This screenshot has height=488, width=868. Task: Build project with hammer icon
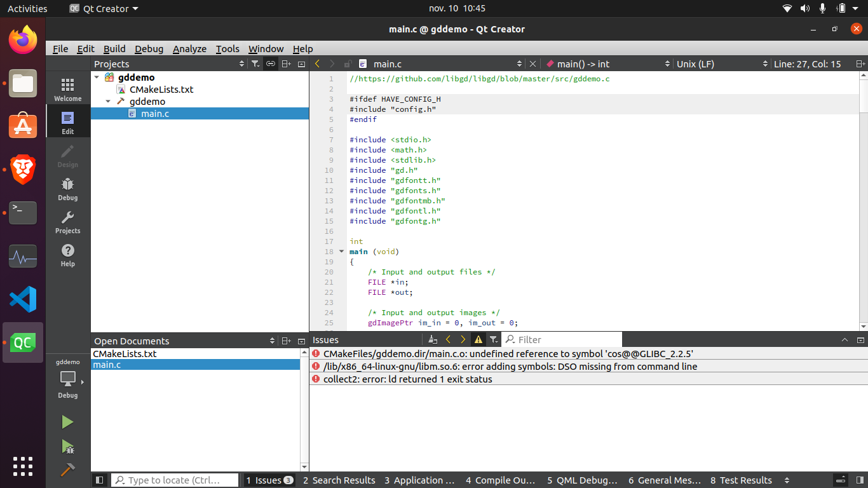pyautogui.click(x=67, y=470)
